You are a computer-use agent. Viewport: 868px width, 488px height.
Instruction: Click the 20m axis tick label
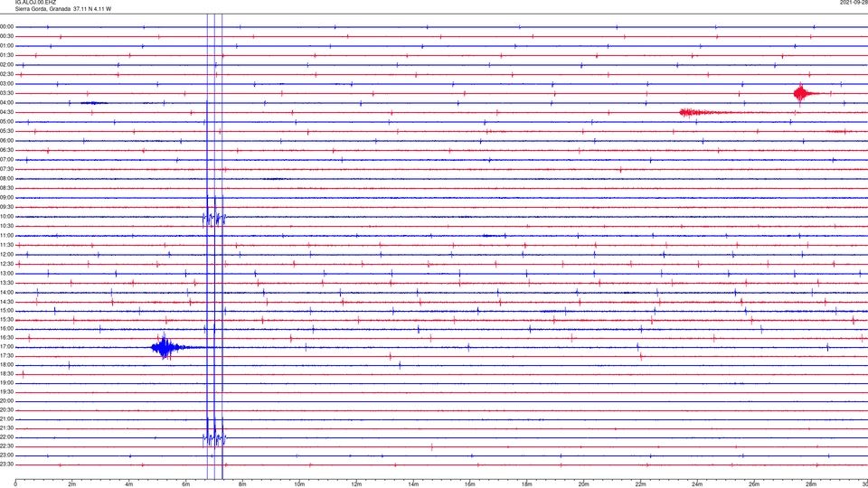(x=584, y=484)
